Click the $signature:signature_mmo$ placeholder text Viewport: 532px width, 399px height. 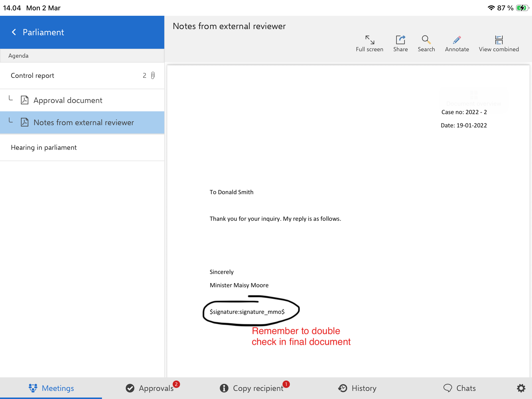pyautogui.click(x=247, y=312)
